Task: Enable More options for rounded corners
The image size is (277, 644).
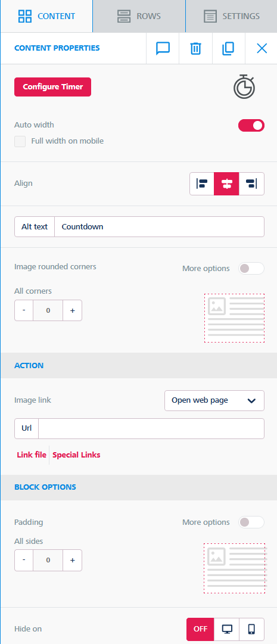Action: point(251,269)
